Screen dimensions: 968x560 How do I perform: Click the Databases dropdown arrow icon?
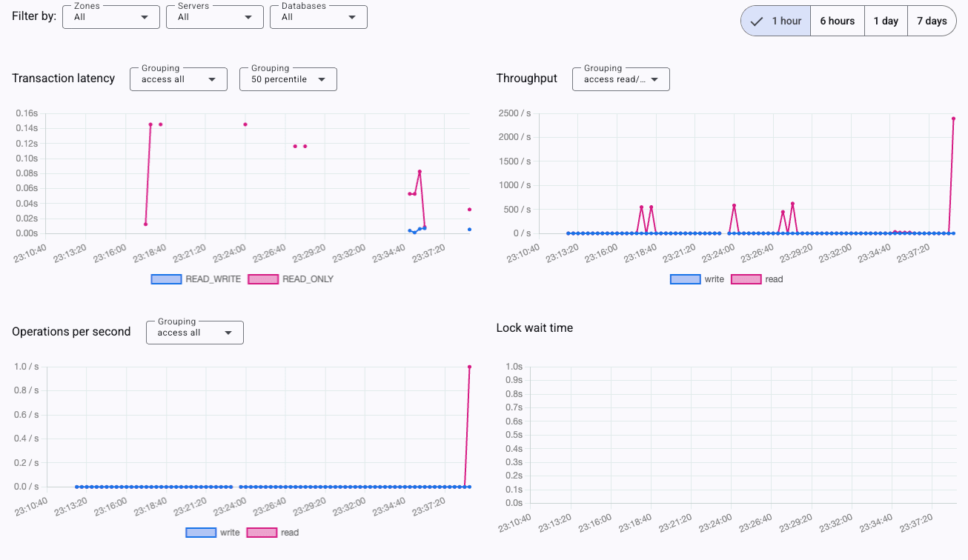coord(352,17)
